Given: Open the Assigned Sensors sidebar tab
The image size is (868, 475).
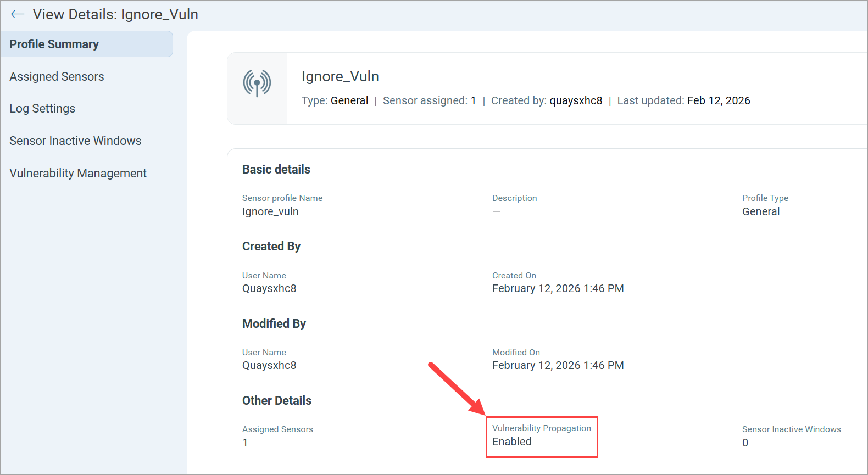Looking at the screenshot, I should coord(57,76).
